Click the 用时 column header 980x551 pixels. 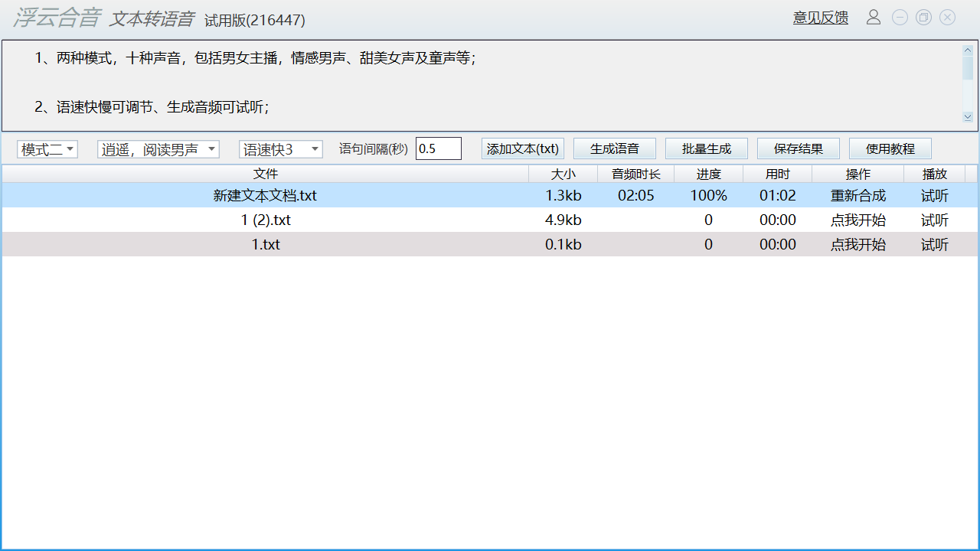(x=778, y=174)
